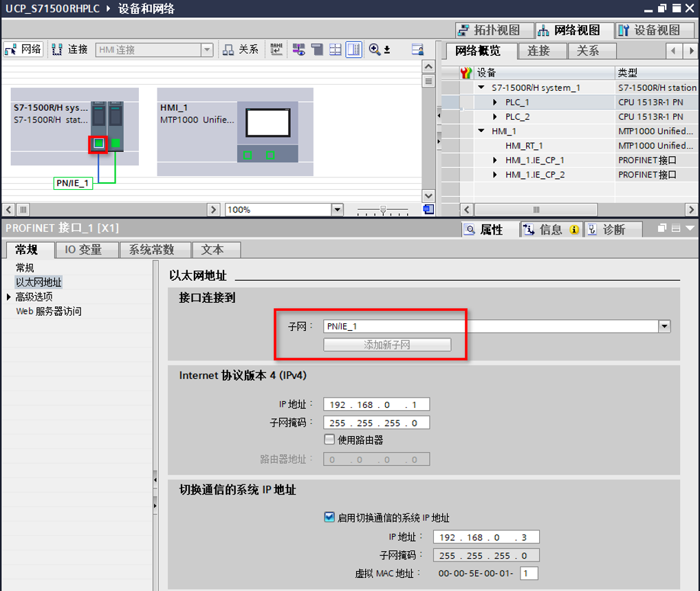Switch to the 拓扑视图 tab
Viewport: 700px width, 591px height.
[495, 30]
